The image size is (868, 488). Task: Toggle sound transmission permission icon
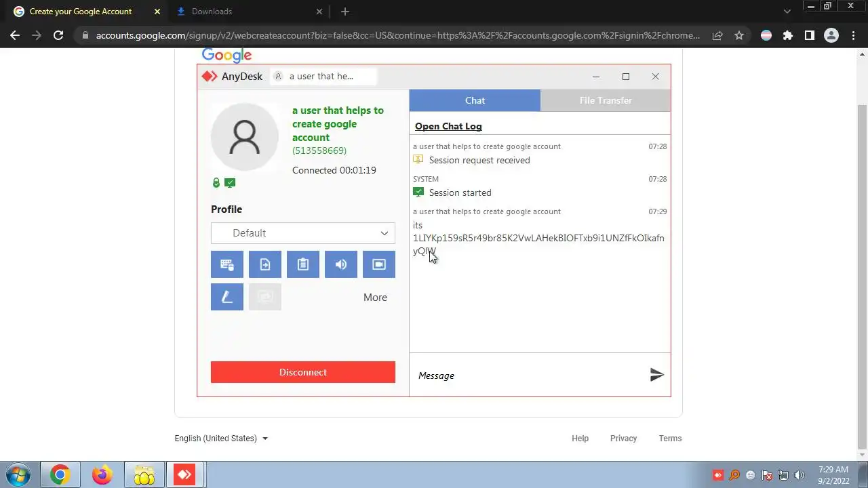341,264
